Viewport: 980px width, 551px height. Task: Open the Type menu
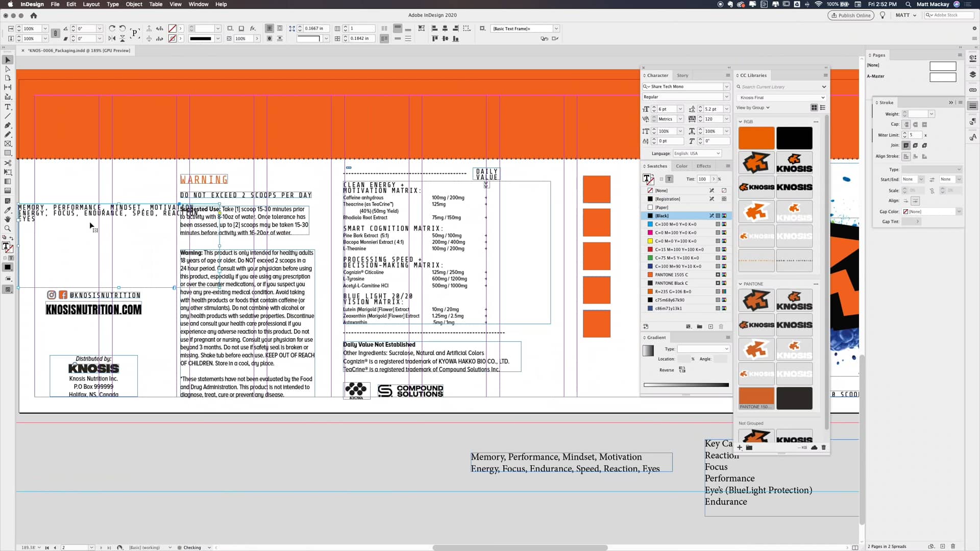(x=113, y=4)
